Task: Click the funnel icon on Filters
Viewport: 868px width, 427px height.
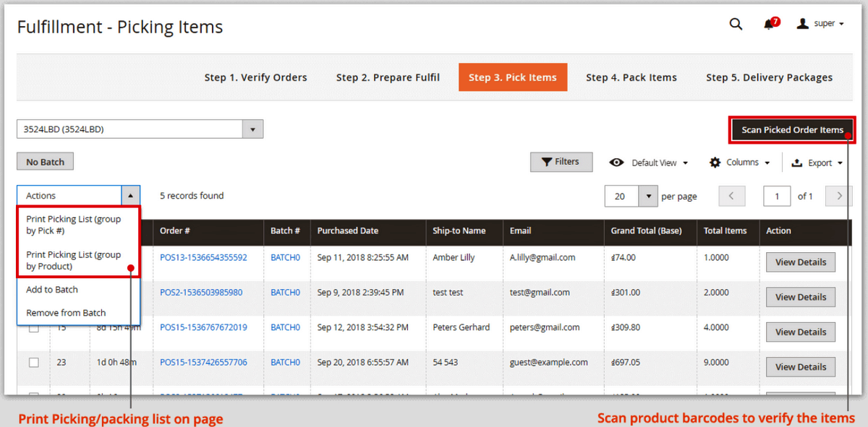Action: point(546,162)
